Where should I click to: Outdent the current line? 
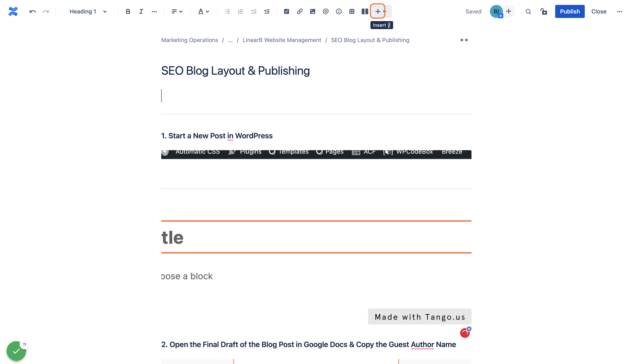pyautogui.click(x=254, y=11)
